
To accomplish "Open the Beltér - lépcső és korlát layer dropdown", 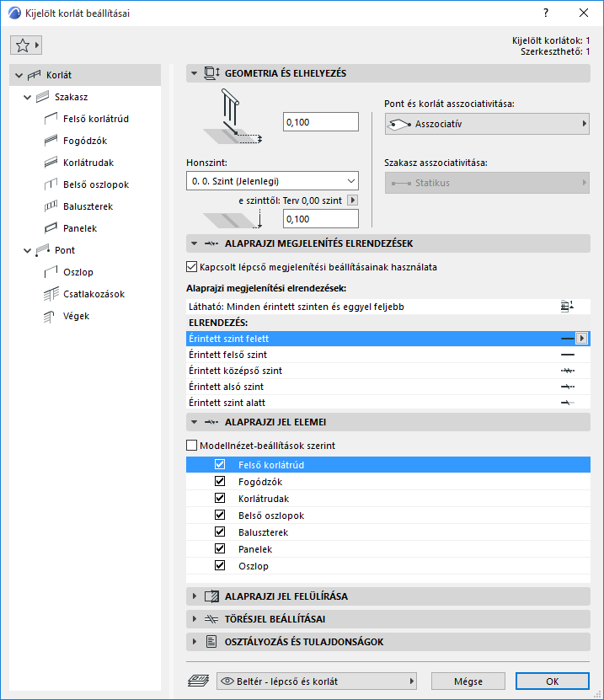I will click(x=318, y=681).
